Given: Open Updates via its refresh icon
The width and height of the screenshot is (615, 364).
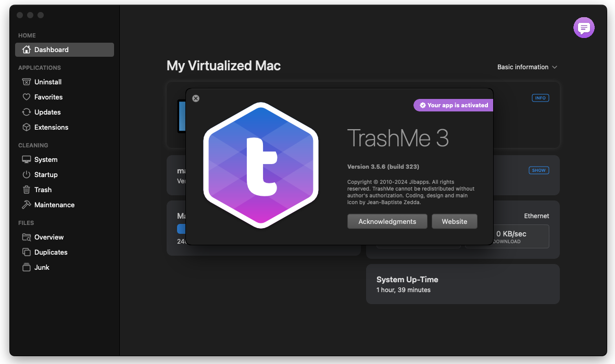Looking at the screenshot, I should pos(26,112).
